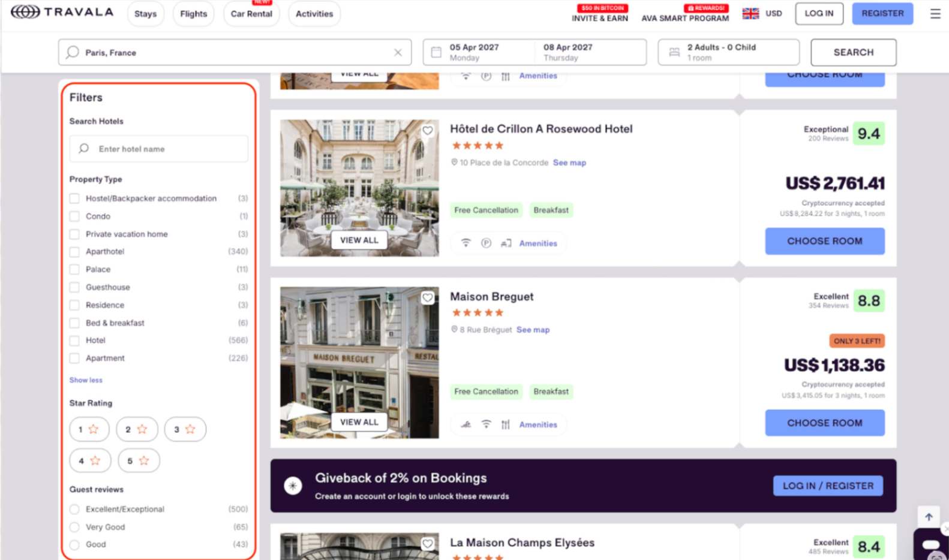
Task: Click the REGISTER button
Action: (882, 13)
